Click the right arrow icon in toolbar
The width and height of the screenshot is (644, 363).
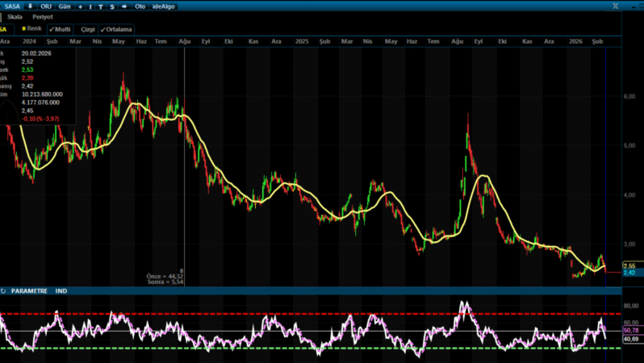[x=123, y=6]
